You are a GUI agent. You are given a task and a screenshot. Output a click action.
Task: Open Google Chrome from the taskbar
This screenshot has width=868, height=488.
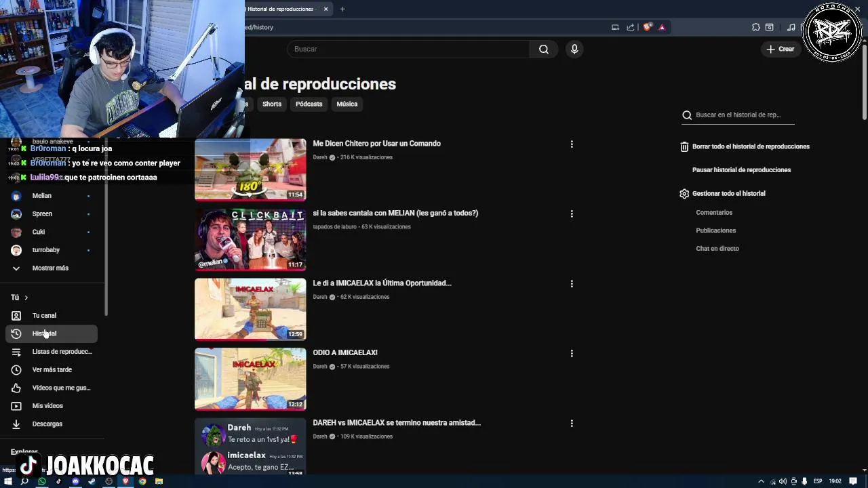tap(142, 481)
